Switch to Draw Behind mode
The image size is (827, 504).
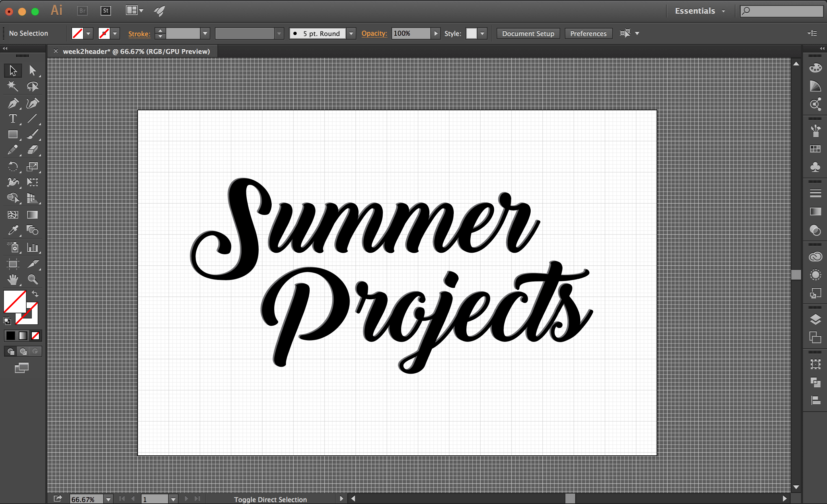[23, 351]
